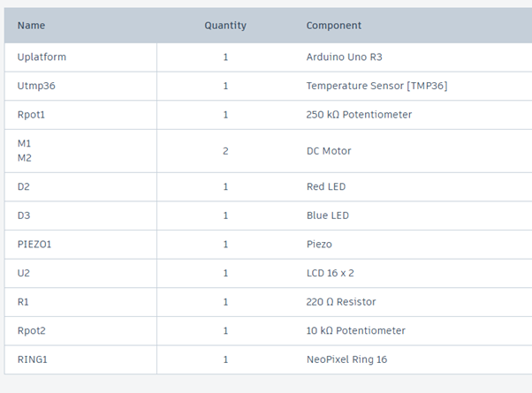Click the 220 Ω Resistor entry
This screenshot has height=393, width=532.
pyautogui.click(x=341, y=302)
